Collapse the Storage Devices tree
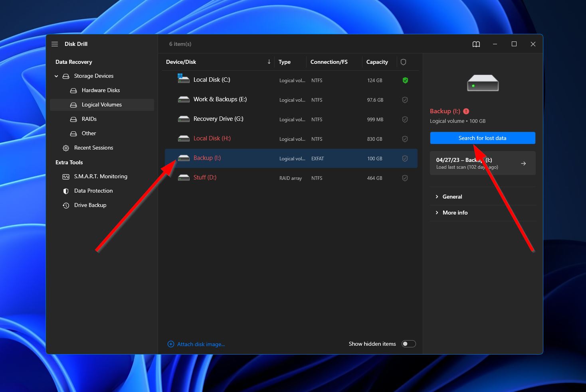Image resolution: width=586 pixels, height=392 pixels. tap(56, 76)
